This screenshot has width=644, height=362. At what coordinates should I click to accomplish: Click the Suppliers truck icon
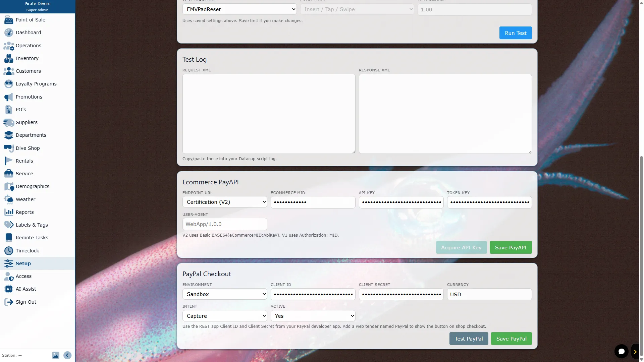pyautogui.click(x=9, y=123)
